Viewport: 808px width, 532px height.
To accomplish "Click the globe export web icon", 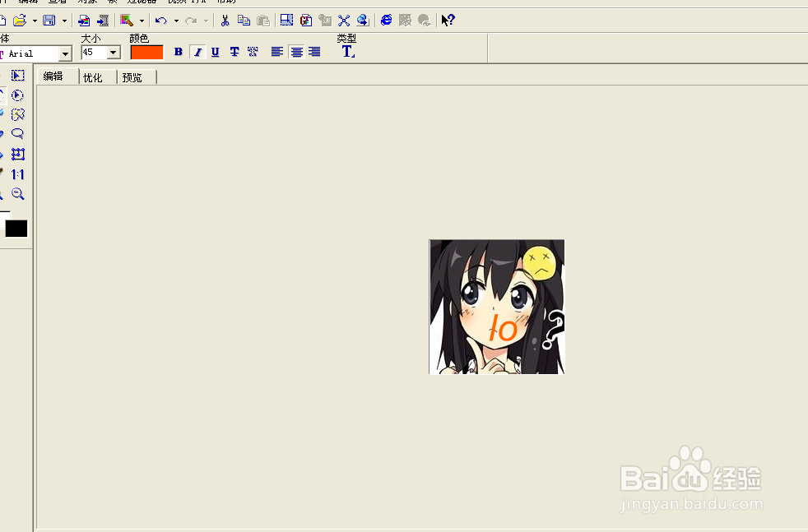I will click(x=363, y=21).
